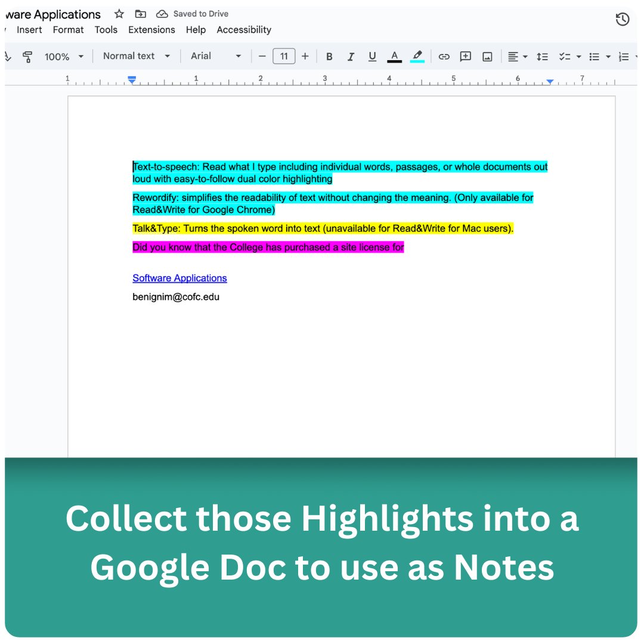Screen dimensions: 644x644
Task: Open the Help menu
Action: tap(196, 30)
